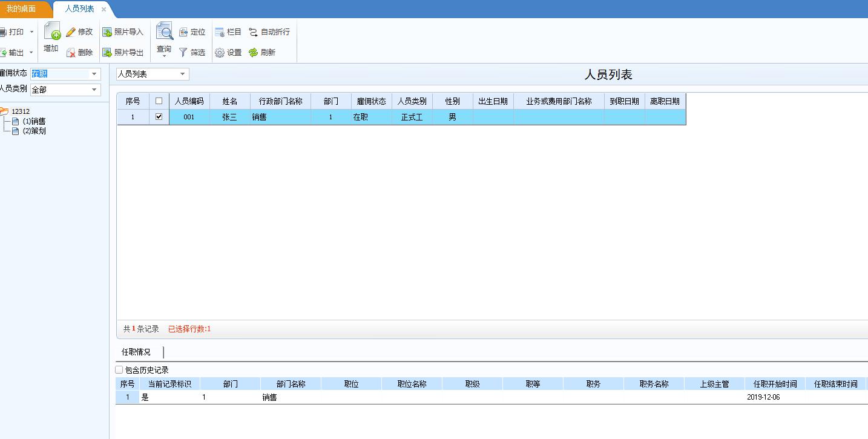Screen dimensions: 868x439
Task: Click the 离职日期 column header
Action: point(665,101)
